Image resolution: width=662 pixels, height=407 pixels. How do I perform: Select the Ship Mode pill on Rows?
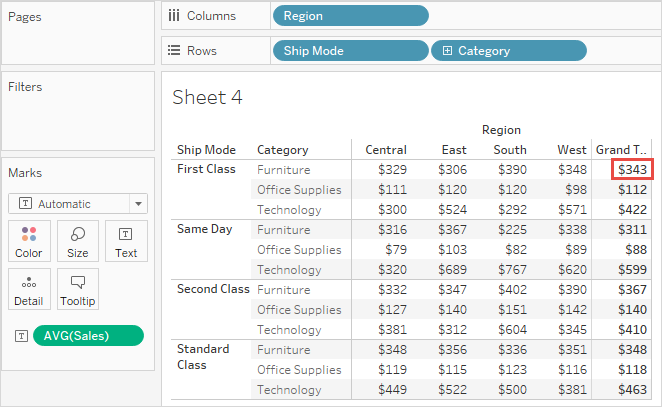coord(349,51)
